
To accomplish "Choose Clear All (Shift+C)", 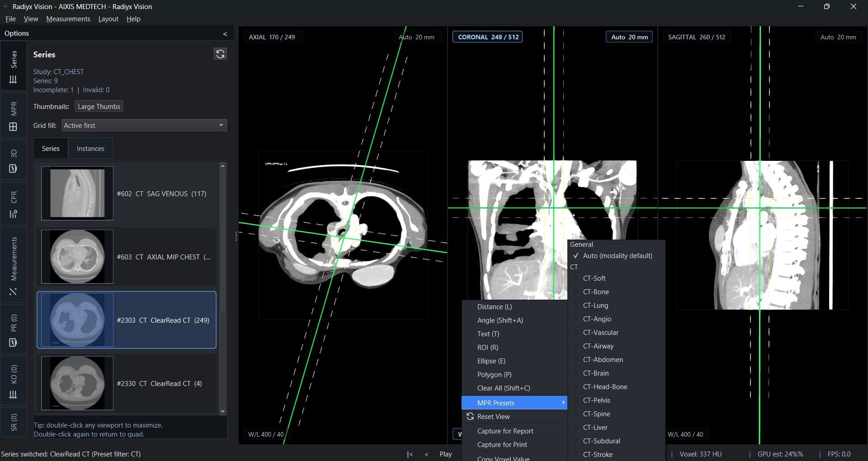I will (514, 388).
